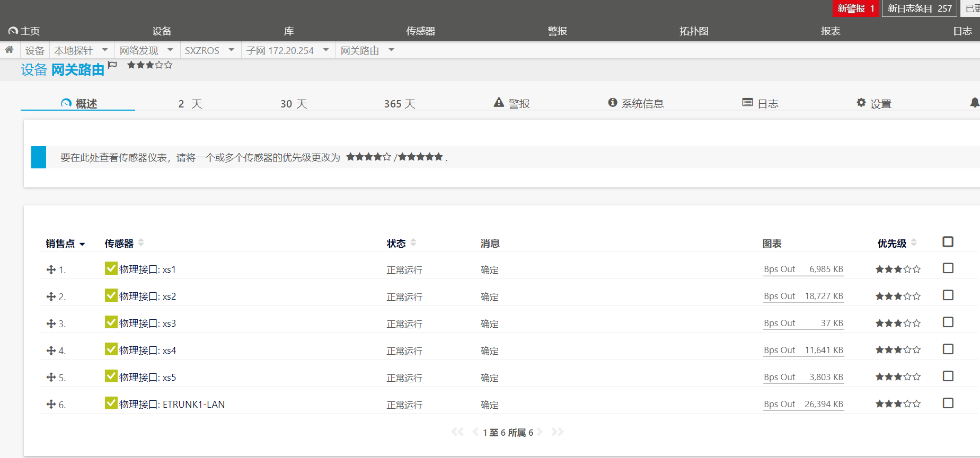This screenshot has width=980, height=458.
Task: Click 新日志条目 257 button
Action: click(920, 8)
